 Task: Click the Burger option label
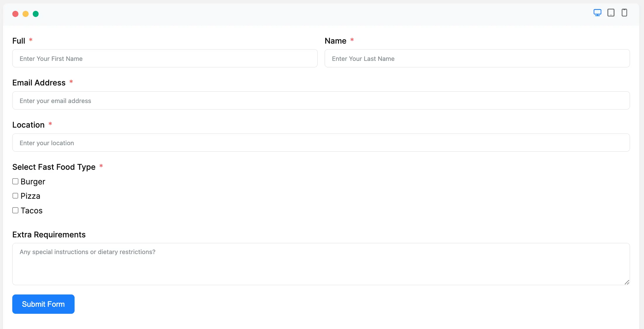(33, 182)
